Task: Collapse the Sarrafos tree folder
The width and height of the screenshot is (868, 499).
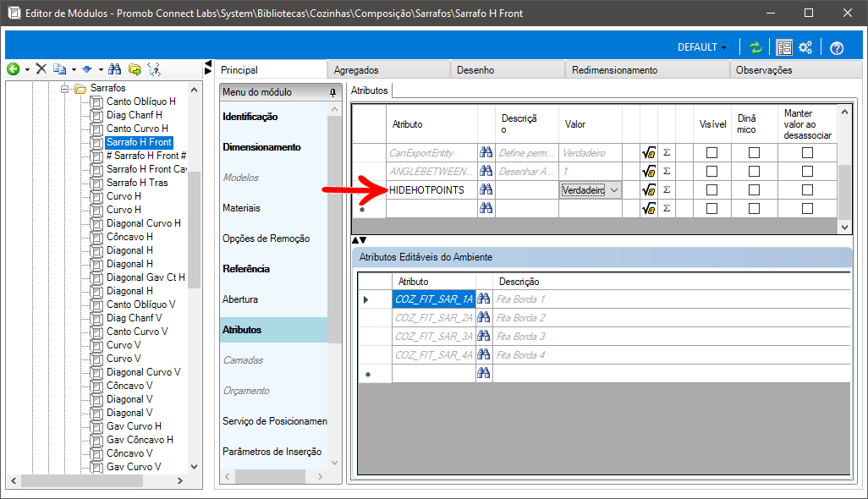Action: point(65,89)
